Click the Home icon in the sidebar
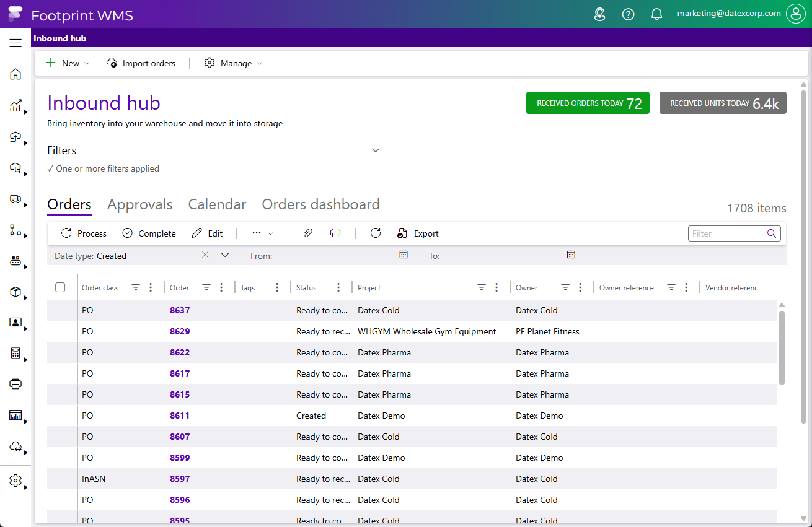This screenshot has height=527, width=812. point(15,74)
